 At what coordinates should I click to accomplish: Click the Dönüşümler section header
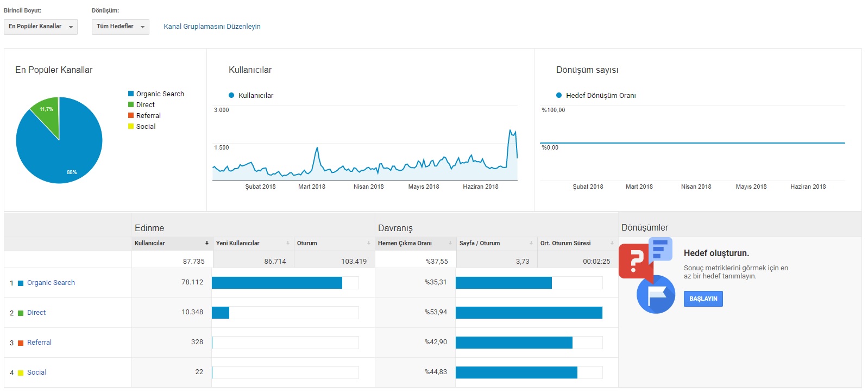645,228
